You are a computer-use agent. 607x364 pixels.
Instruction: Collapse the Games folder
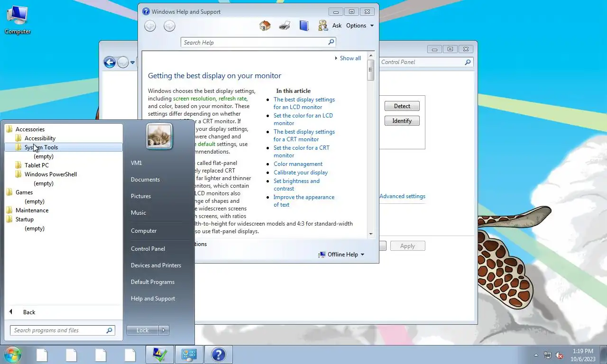coord(24,192)
